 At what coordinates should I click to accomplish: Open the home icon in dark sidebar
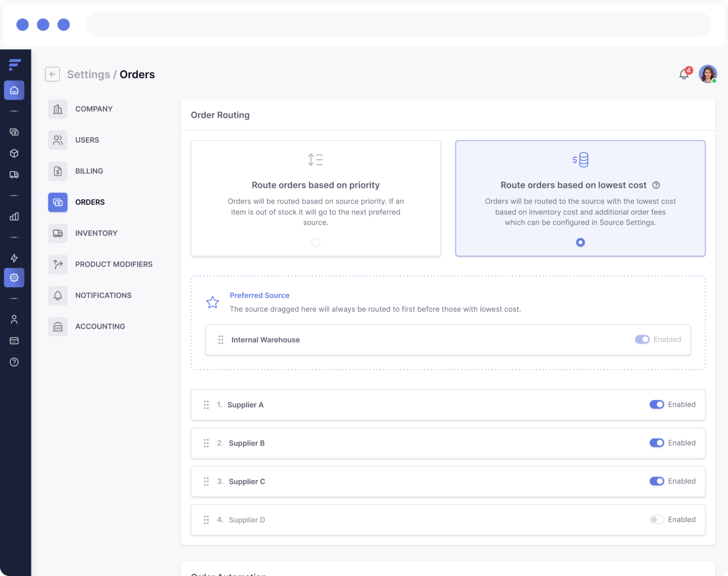tap(14, 90)
